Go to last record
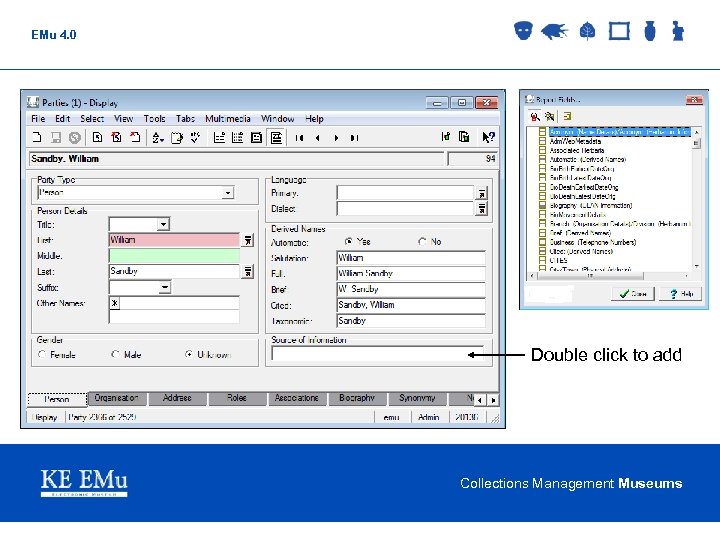This screenshot has width=720, height=540. pos(354,137)
